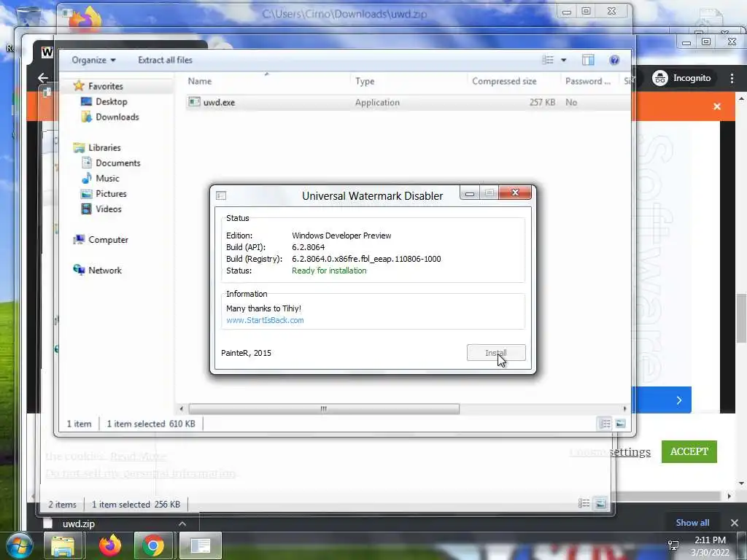Click the Install button in Universal Watermark Disabler
The image size is (747, 560).
click(x=496, y=353)
